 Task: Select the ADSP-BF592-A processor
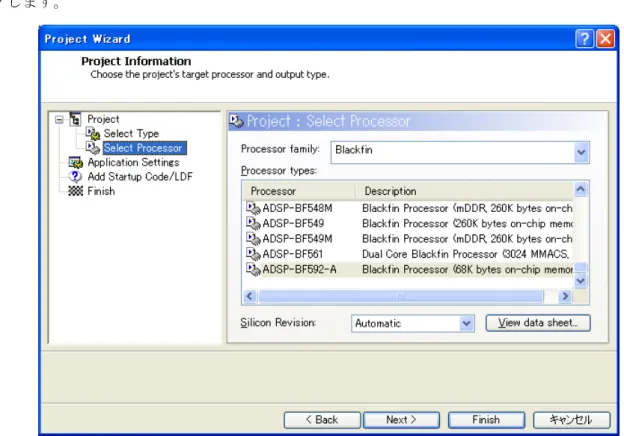click(x=299, y=269)
